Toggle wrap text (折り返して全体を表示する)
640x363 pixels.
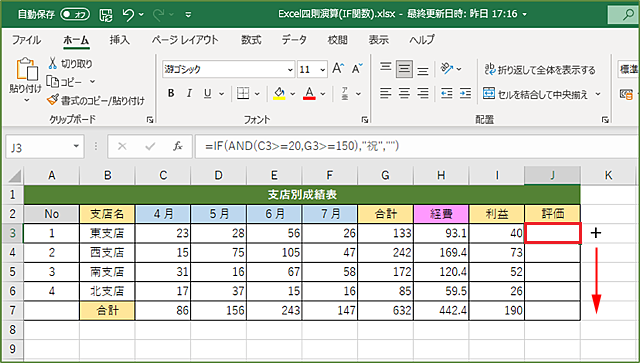point(540,70)
